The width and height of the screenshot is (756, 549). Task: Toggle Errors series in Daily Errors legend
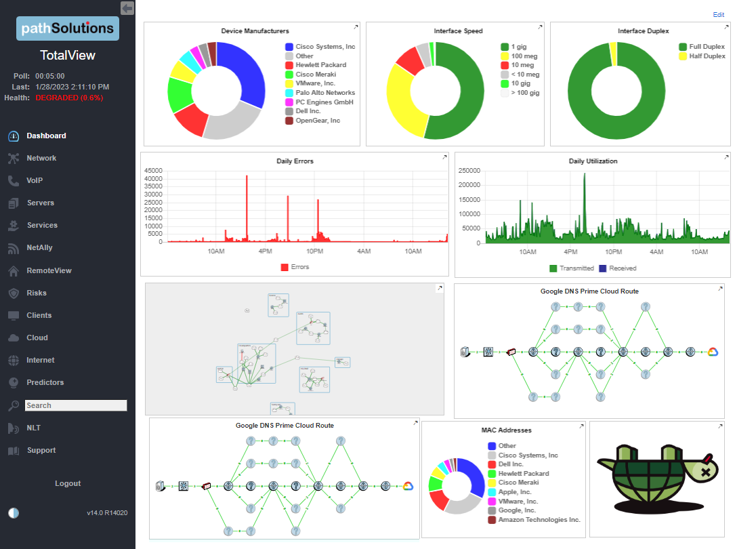click(285, 268)
